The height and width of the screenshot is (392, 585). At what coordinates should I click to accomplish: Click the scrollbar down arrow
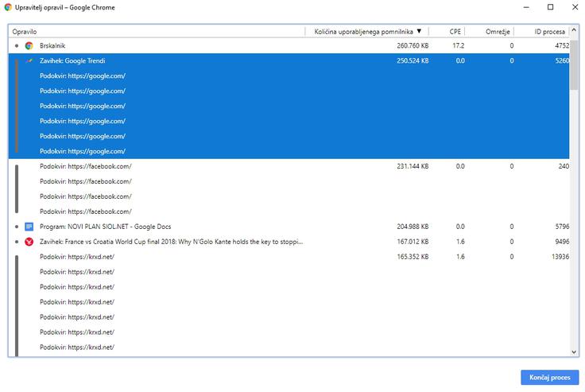point(574,351)
